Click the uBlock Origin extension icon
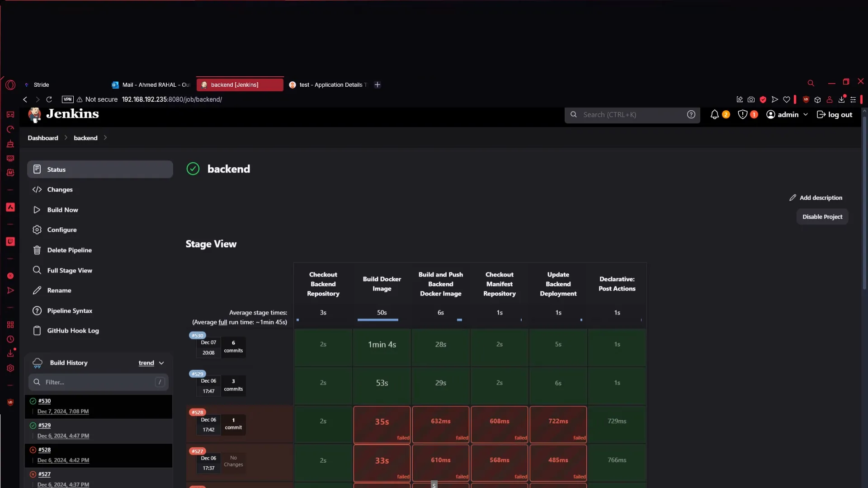The image size is (868, 488). pos(806,99)
